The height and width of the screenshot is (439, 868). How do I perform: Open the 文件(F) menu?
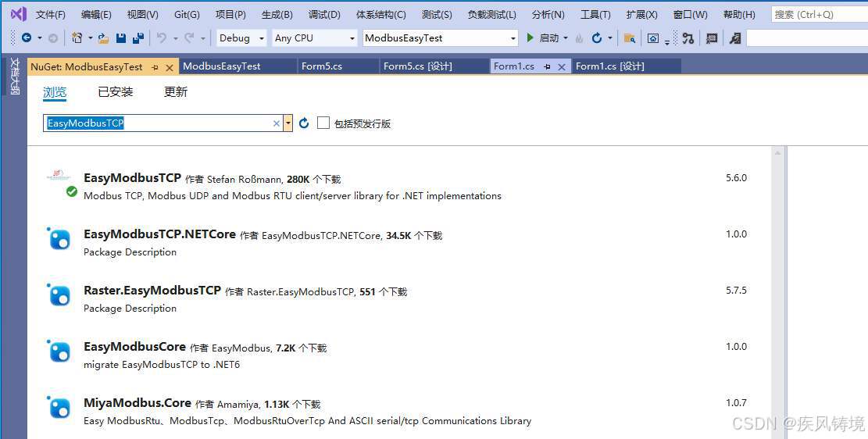[50, 14]
